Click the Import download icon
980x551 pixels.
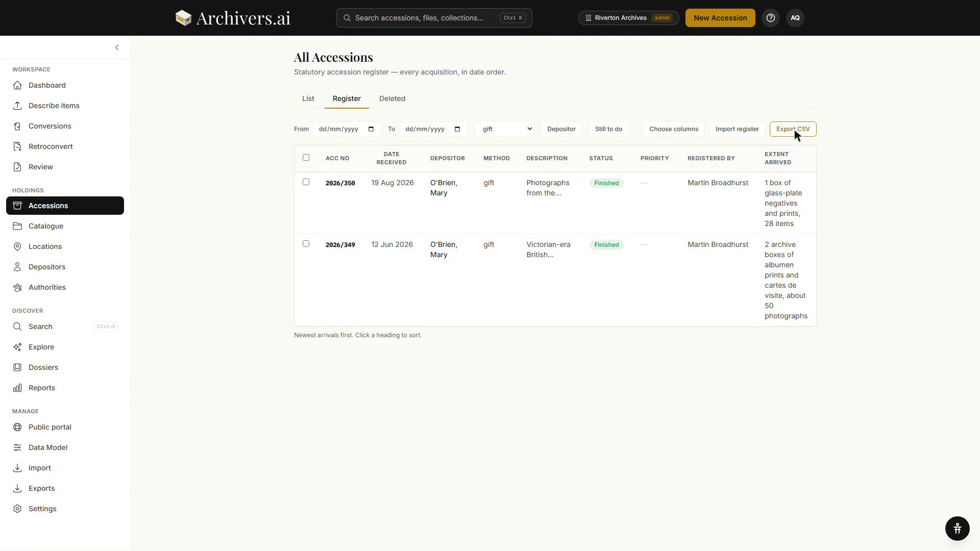[x=17, y=468]
